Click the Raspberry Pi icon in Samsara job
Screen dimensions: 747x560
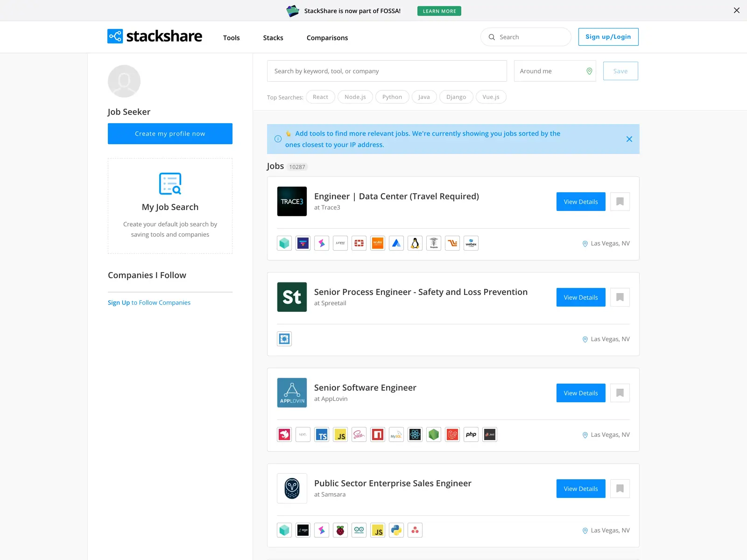[x=340, y=530]
